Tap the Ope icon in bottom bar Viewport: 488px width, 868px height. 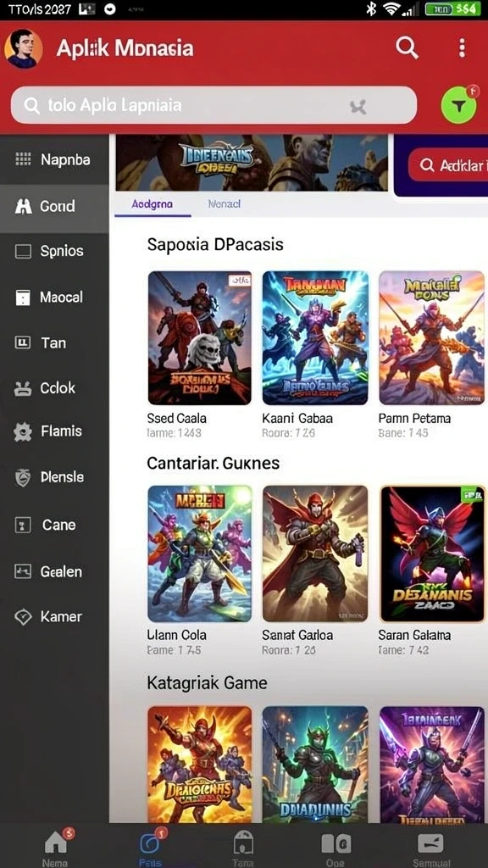(x=335, y=843)
